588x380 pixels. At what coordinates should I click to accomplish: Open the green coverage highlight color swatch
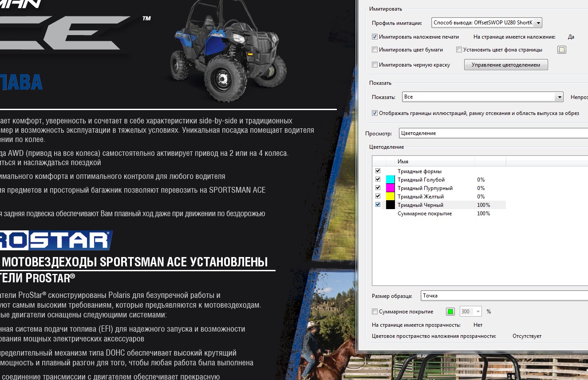pyautogui.click(x=450, y=312)
